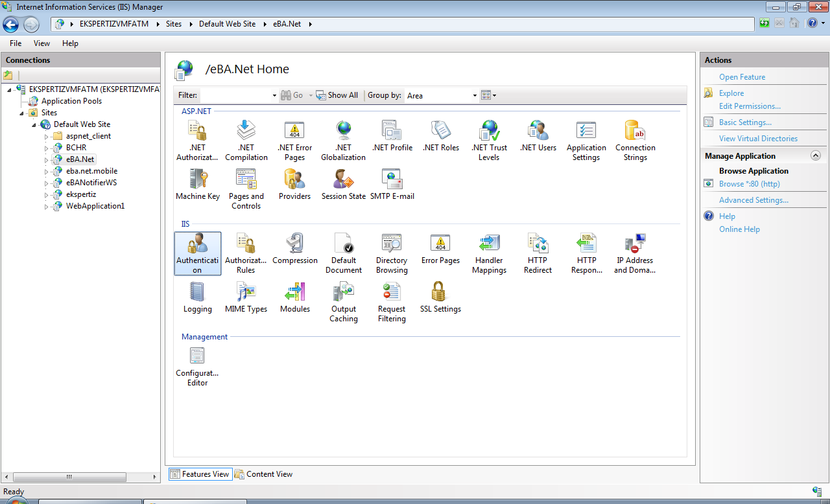Screen dimensions: 830x504
Task: Open the Authentication feature icon
Action: point(197,253)
